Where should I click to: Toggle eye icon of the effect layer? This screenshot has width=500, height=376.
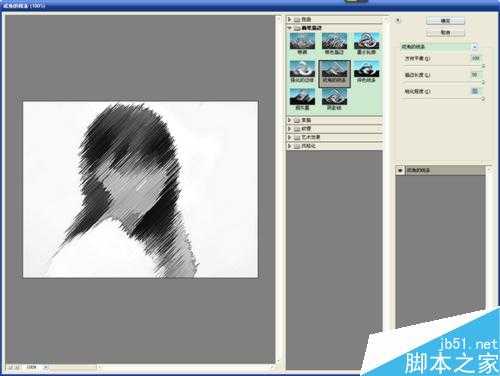(x=400, y=170)
